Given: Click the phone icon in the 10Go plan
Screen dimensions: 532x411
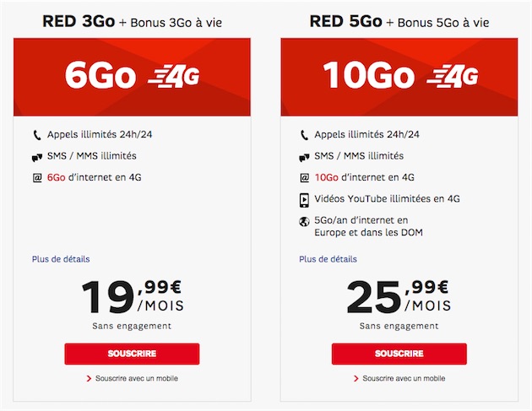Looking at the screenshot, I should point(304,135).
